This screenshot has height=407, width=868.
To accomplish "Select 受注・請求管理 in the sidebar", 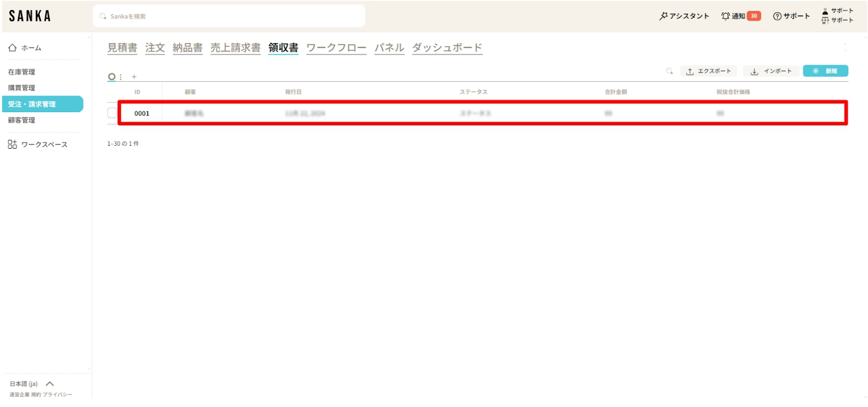I will pos(43,104).
